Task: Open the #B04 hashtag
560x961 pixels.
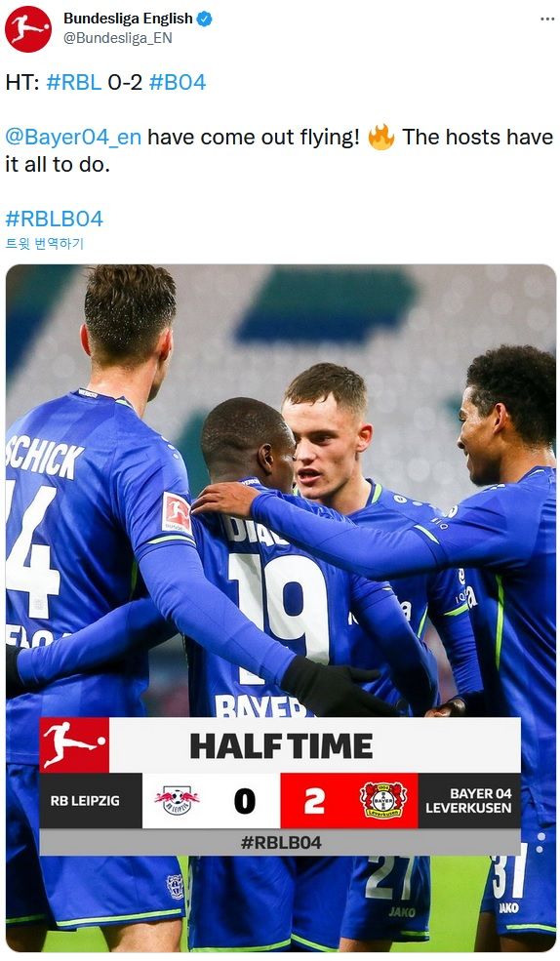Action: point(178,82)
